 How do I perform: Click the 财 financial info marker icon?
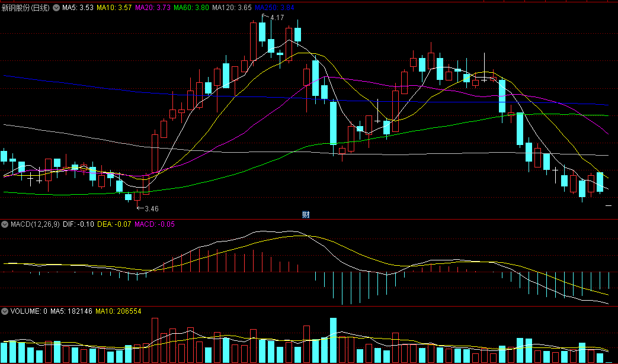point(306,214)
